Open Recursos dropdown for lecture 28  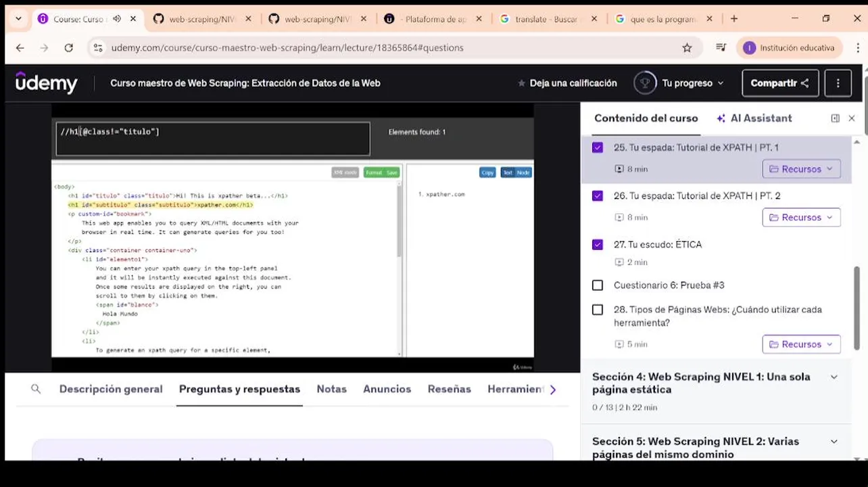[801, 344]
